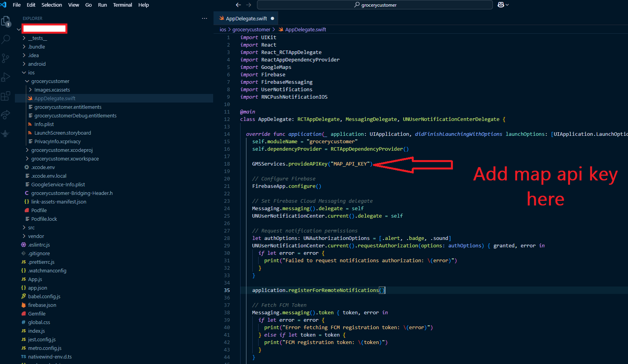
Task: Click the gear icon of .xcode.env file
Action: [x=27, y=167]
